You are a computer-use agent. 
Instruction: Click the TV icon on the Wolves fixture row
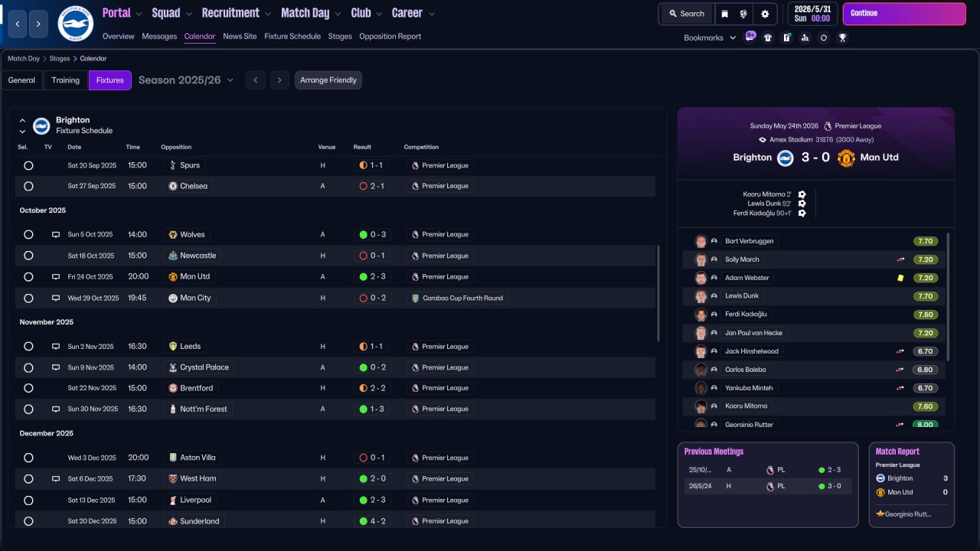56,235
